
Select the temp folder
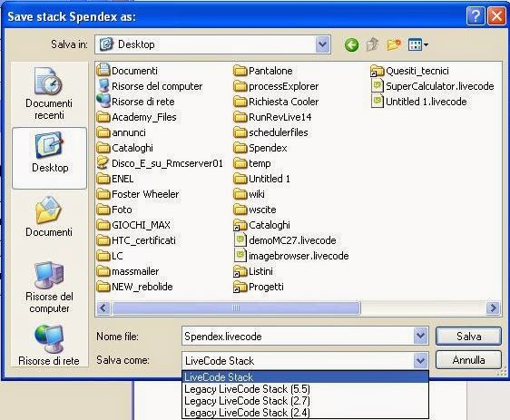point(252,163)
